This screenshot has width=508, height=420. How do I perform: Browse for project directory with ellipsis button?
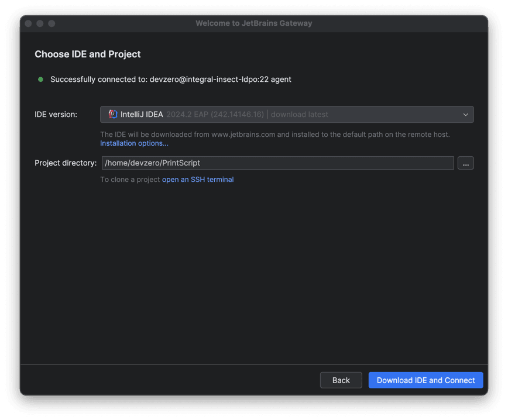[x=465, y=163]
